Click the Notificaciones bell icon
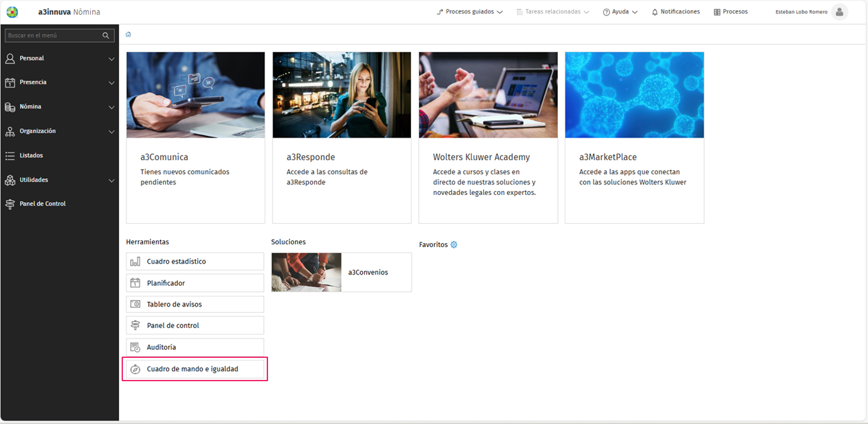Viewport: 868px width, 424px height. point(655,12)
